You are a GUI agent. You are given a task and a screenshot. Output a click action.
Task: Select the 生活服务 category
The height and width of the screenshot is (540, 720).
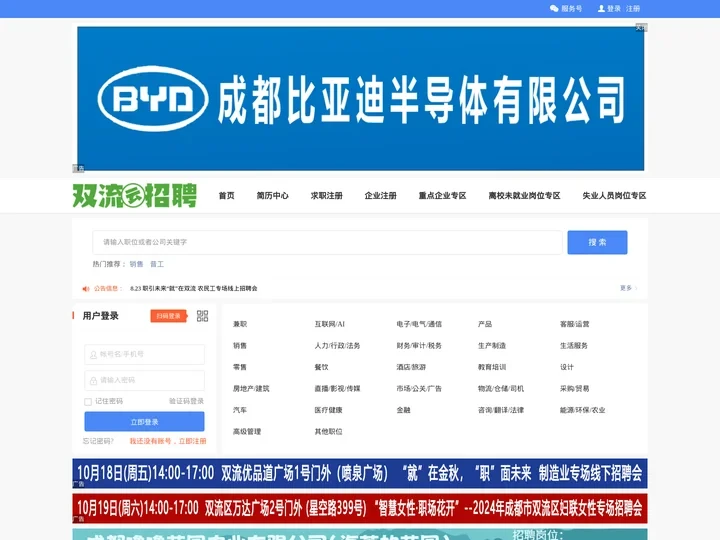tap(574, 345)
